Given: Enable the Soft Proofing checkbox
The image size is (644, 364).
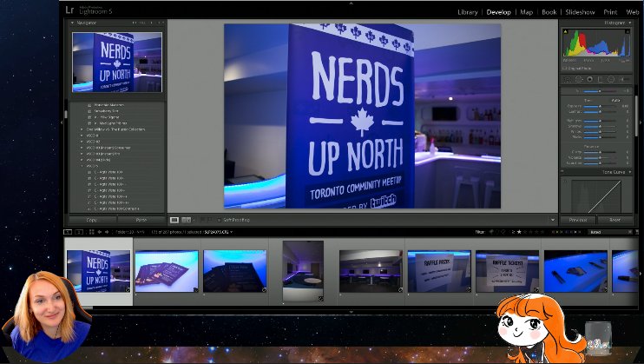Looking at the screenshot, I should point(219,220).
